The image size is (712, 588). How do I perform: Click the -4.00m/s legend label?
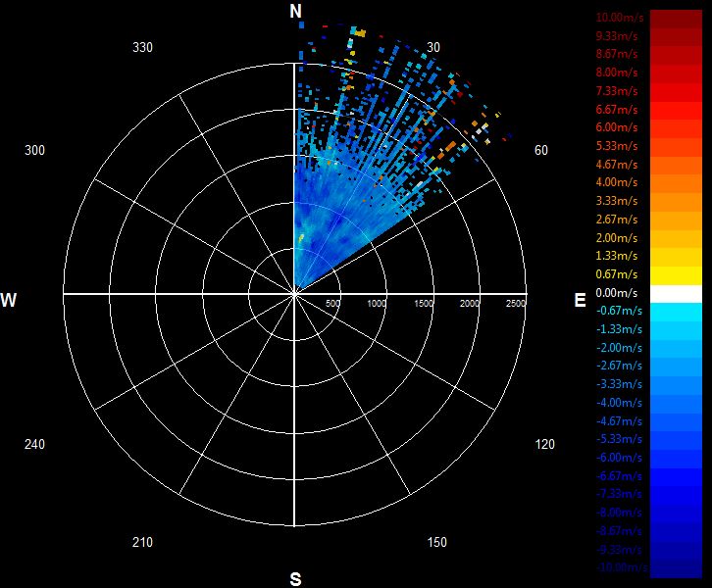coord(619,403)
